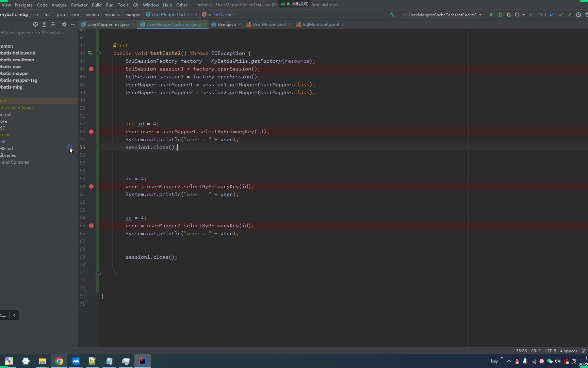Click the Git commit checkmark icon
The image size is (588, 368).
point(561,15)
